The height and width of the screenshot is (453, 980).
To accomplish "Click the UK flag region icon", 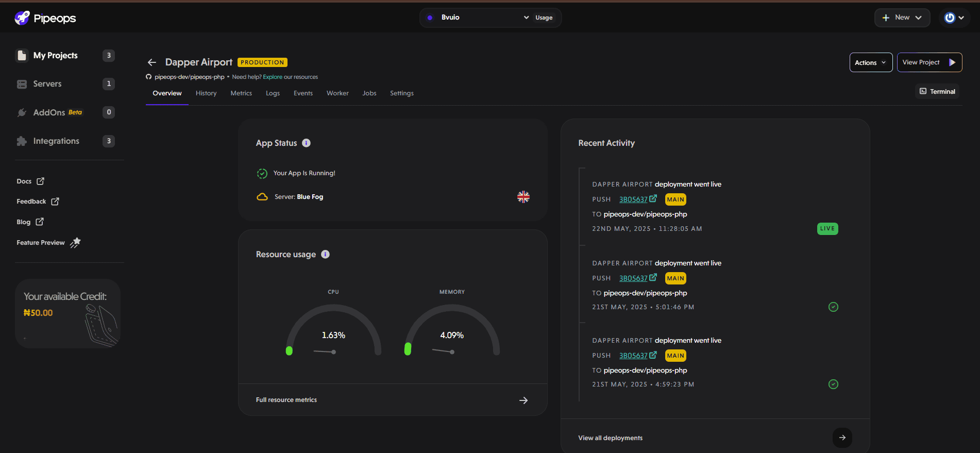I will pyautogui.click(x=523, y=197).
